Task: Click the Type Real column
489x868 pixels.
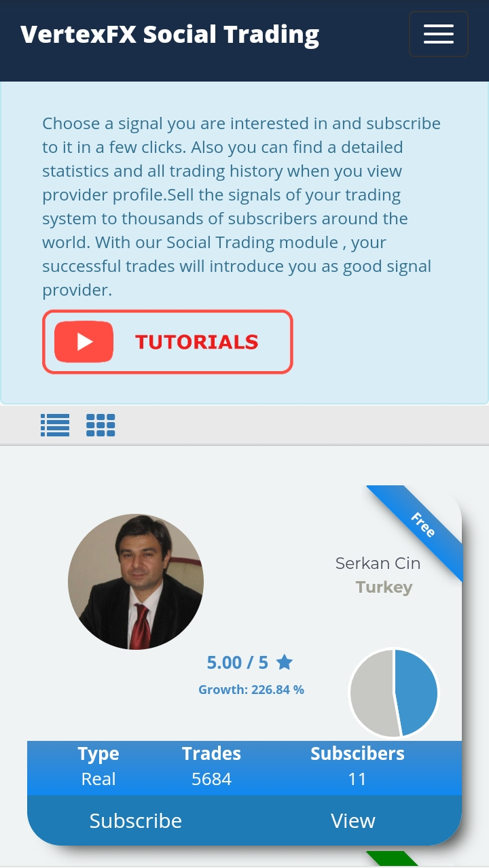Action: click(98, 766)
